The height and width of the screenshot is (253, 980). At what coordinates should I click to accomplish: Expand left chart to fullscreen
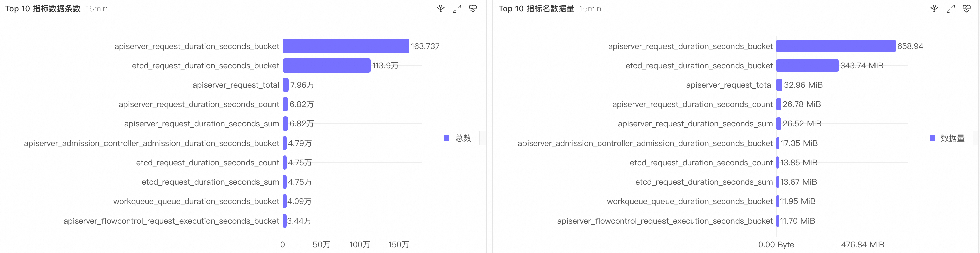(457, 8)
